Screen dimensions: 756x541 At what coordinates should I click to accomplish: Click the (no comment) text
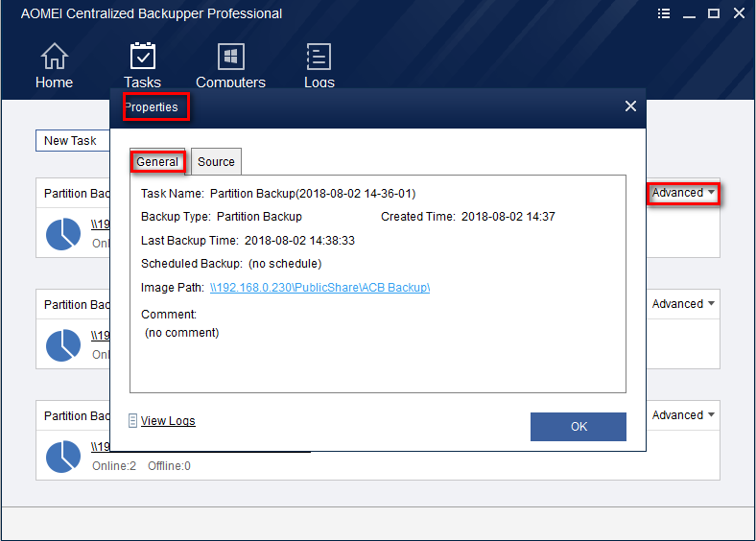click(181, 333)
